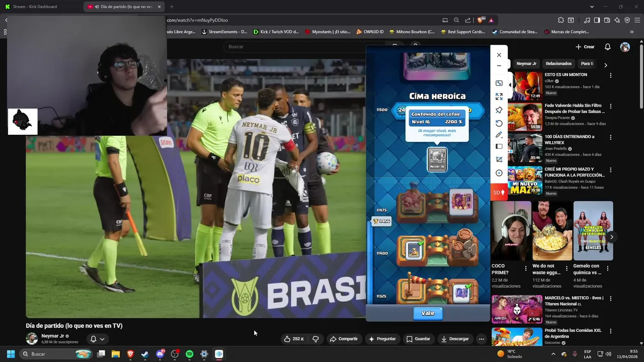644x362 pixels.
Task: Click the Neymar Jr channel avatar
Action: (x=32, y=338)
